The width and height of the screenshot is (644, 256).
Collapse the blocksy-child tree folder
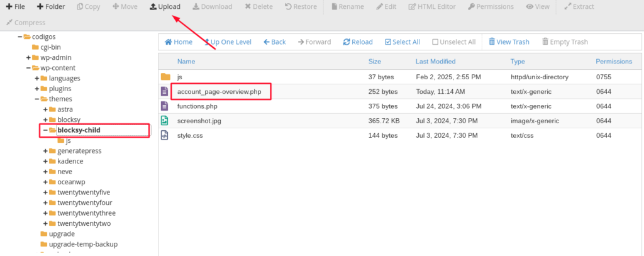45,130
